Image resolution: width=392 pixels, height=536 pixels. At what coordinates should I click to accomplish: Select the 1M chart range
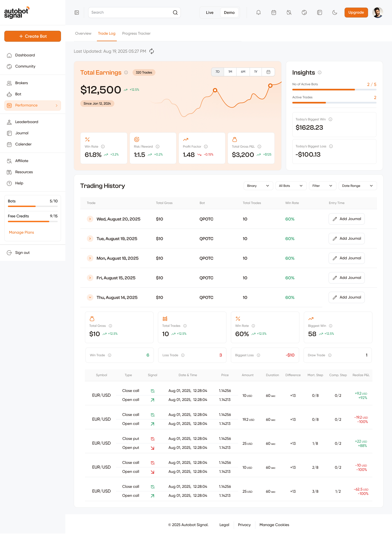coord(230,72)
